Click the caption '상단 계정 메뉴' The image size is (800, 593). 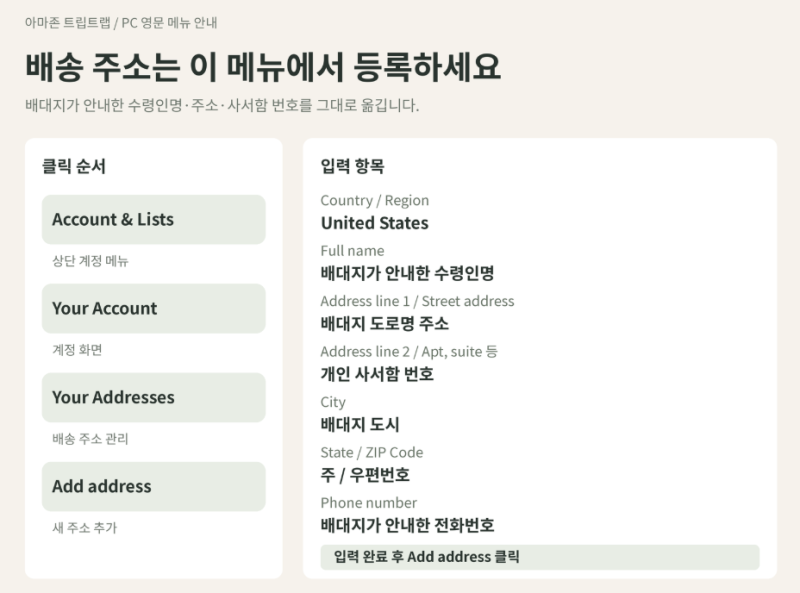(x=90, y=261)
